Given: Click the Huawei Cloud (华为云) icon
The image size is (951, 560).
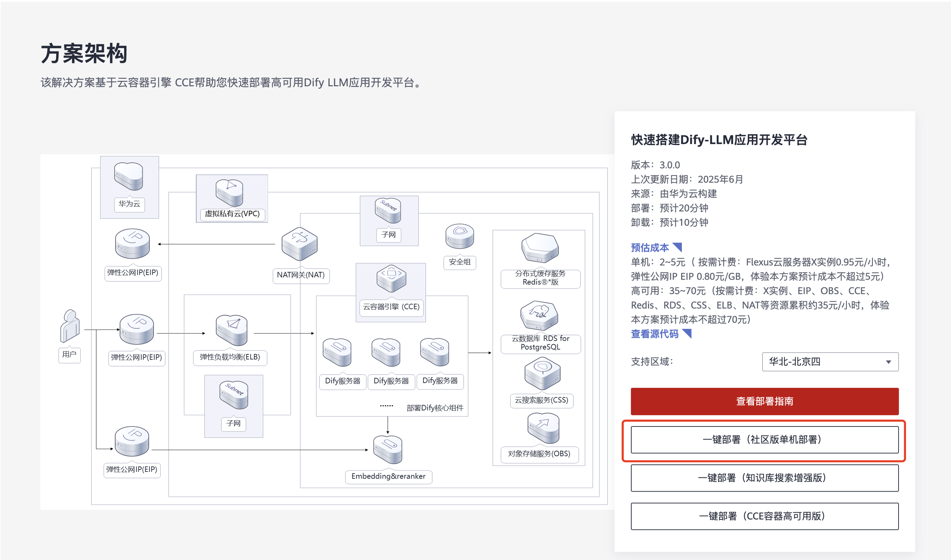Looking at the screenshot, I should pyautogui.click(x=129, y=176).
